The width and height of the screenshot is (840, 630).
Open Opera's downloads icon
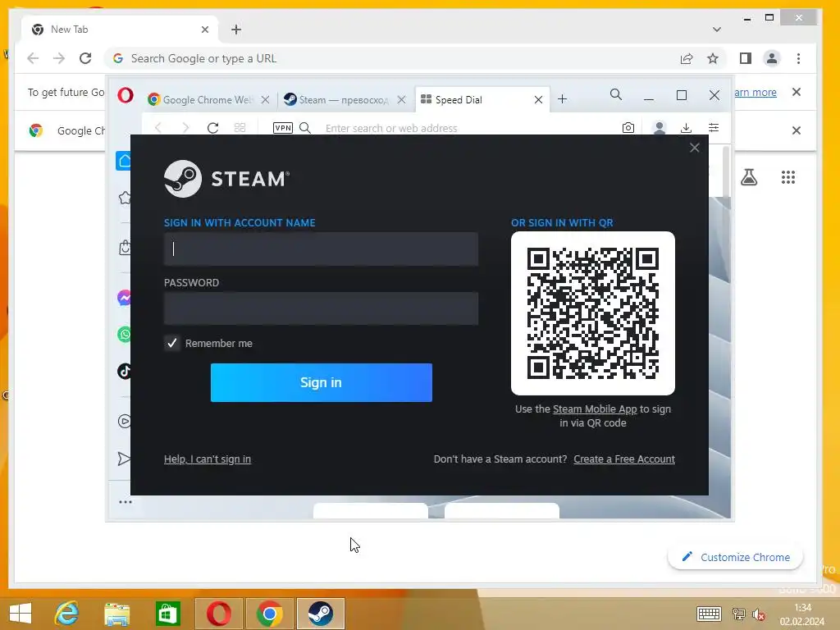[x=686, y=127]
